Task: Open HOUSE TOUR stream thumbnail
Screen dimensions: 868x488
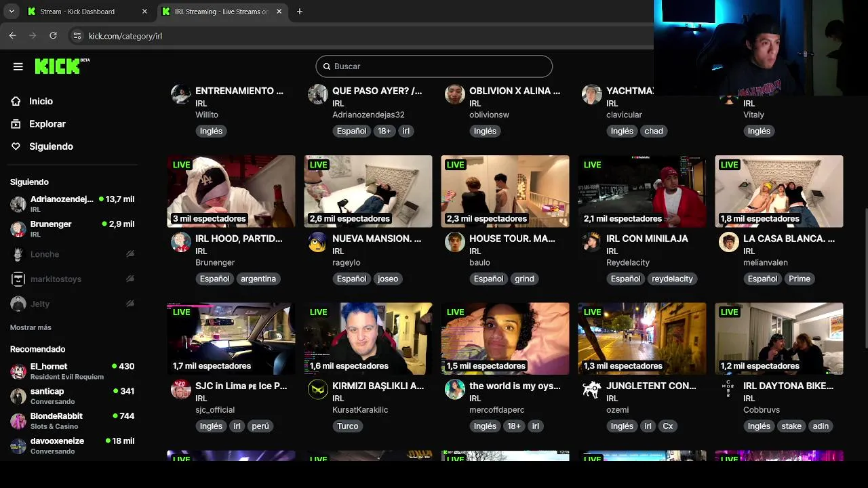Action: point(505,191)
